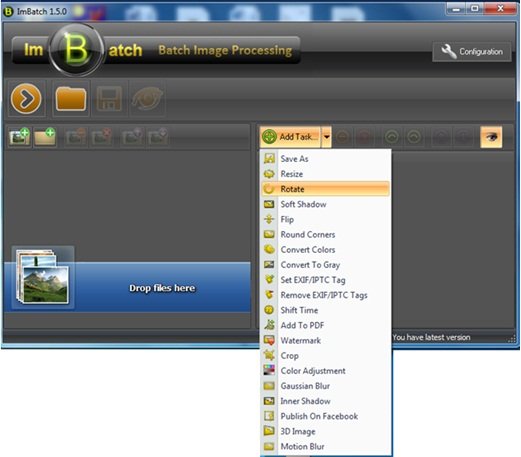The width and height of the screenshot is (521, 457).
Task: Select Round Corners in the task menu
Action: [x=325, y=234]
